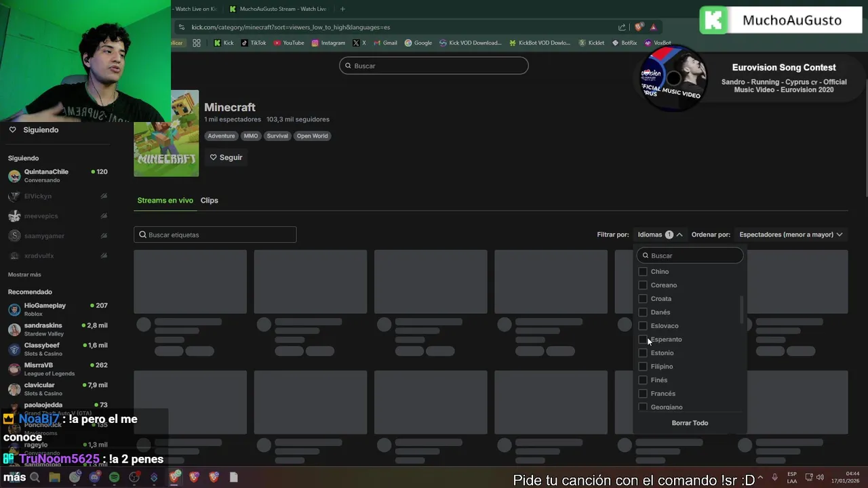This screenshot has width=868, height=488.
Task: Check the Croata language checkbox
Action: pyautogui.click(x=643, y=299)
